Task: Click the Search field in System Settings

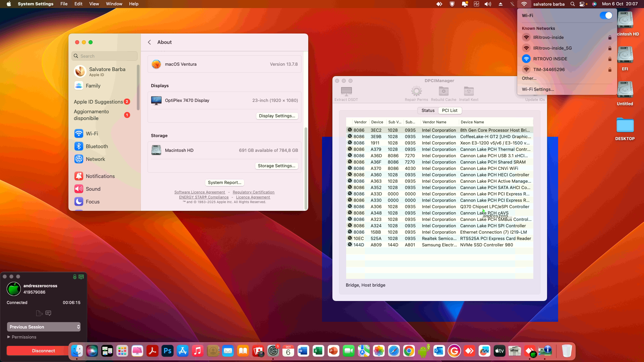Action: click(x=104, y=56)
